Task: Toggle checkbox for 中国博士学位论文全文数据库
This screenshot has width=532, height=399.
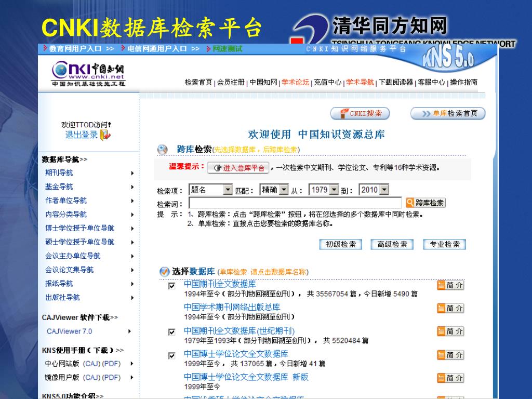Action: click(x=171, y=355)
